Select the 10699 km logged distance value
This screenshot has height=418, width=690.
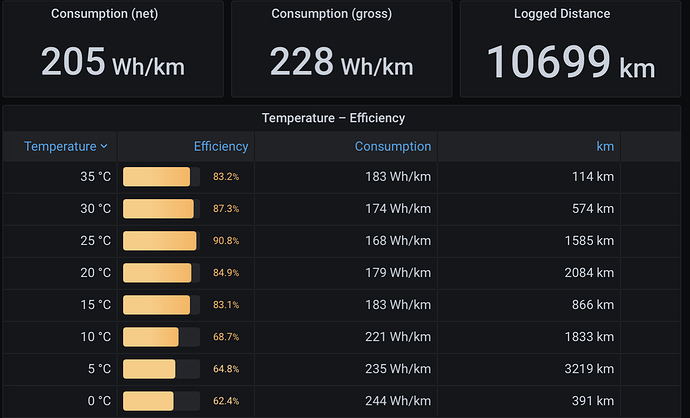[571, 62]
